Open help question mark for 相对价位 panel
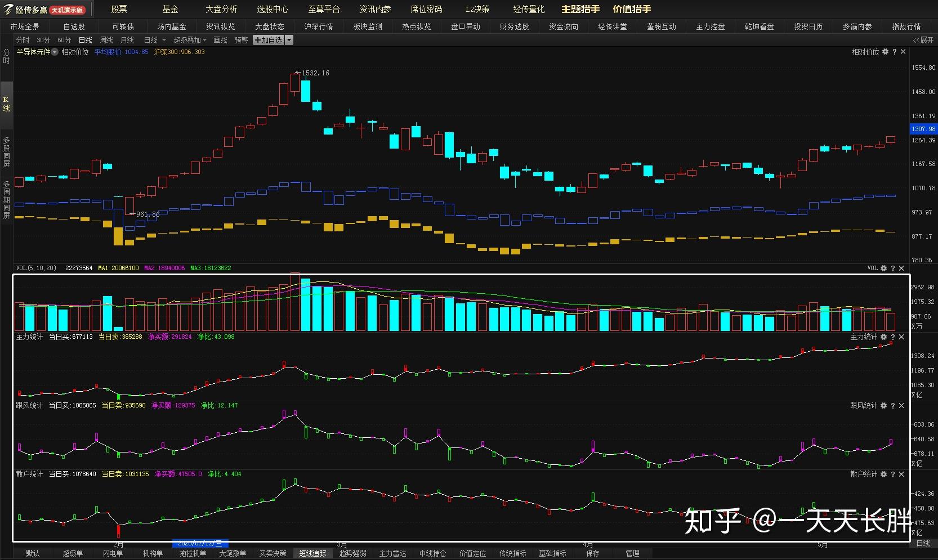 click(x=894, y=52)
